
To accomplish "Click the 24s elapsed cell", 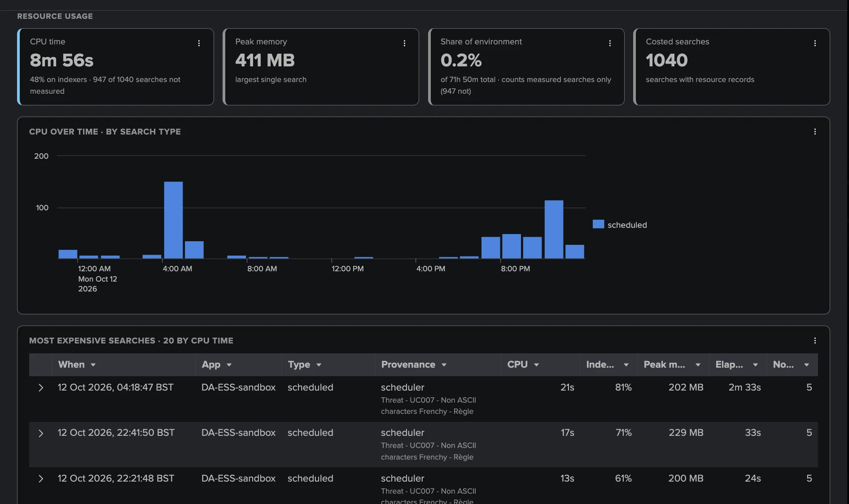I will click(x=753, y=478).
